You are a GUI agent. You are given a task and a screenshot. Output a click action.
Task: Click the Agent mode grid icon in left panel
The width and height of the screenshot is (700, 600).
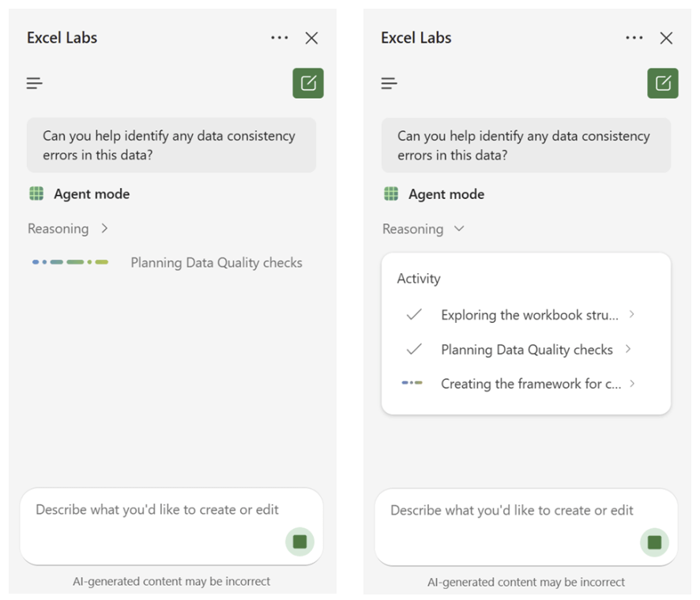pyautogui.click(x=36, y=193)
